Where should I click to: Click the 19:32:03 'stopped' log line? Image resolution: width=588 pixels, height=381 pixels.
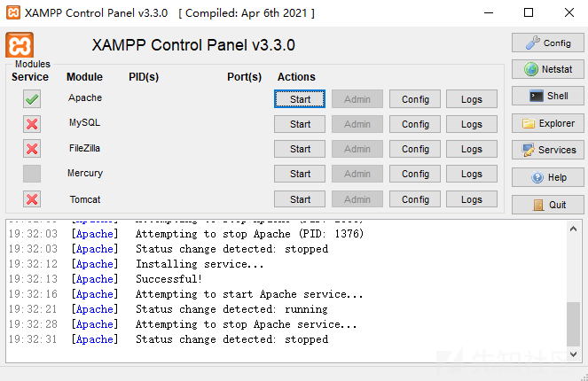tap(231, 249)
